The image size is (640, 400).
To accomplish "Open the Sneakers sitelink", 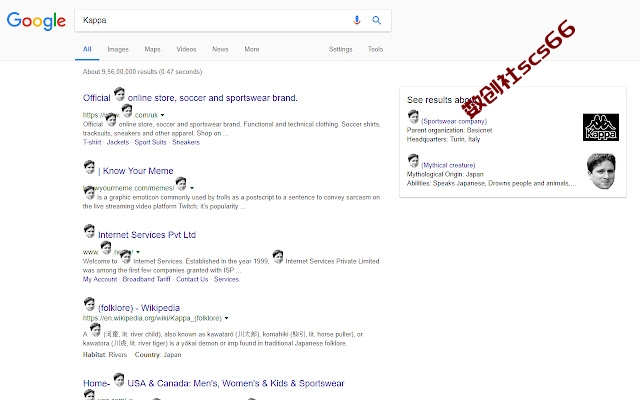I will [x=186, y=142].
